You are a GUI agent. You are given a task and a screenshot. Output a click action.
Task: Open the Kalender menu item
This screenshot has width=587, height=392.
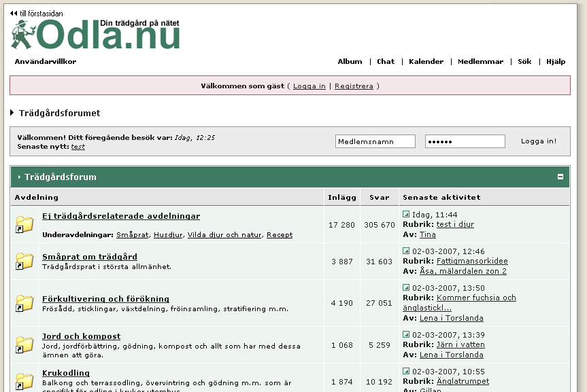pos(426,62)
